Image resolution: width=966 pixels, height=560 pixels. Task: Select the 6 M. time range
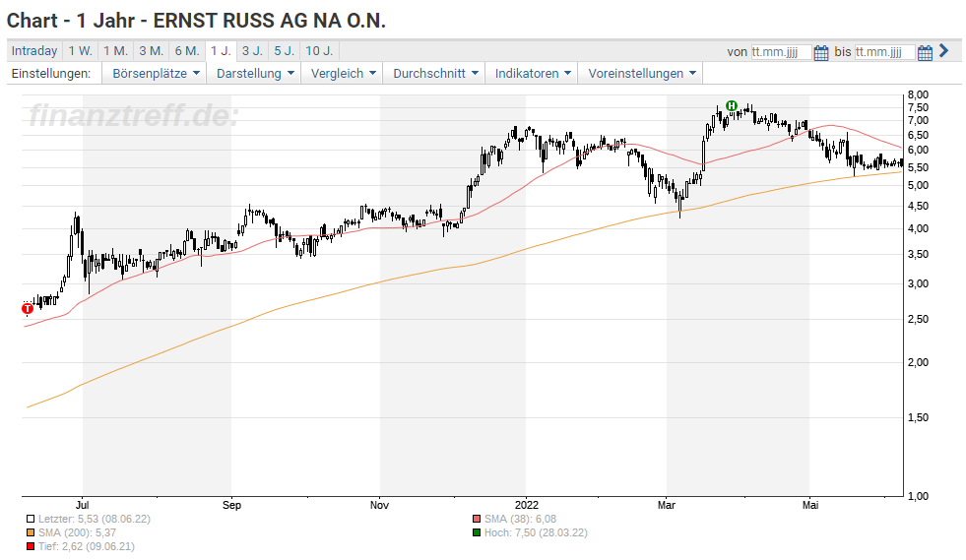tap(187, 51)
